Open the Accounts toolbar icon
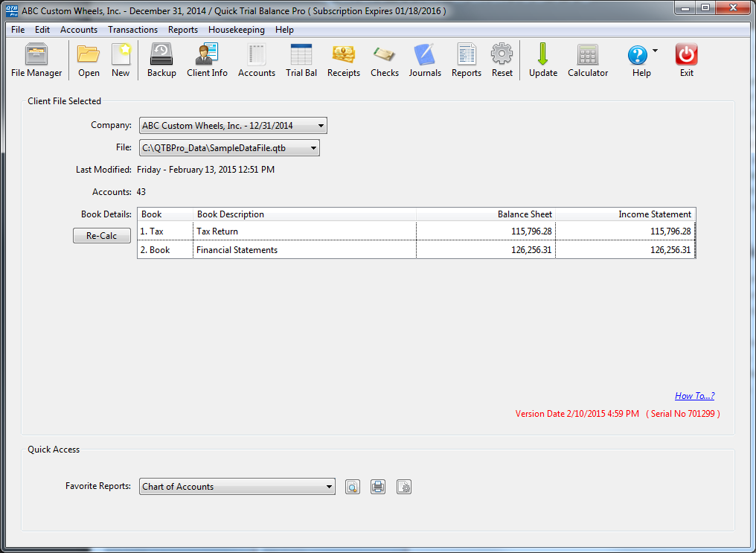The image size is (756, 553). (x=257, y=60)
